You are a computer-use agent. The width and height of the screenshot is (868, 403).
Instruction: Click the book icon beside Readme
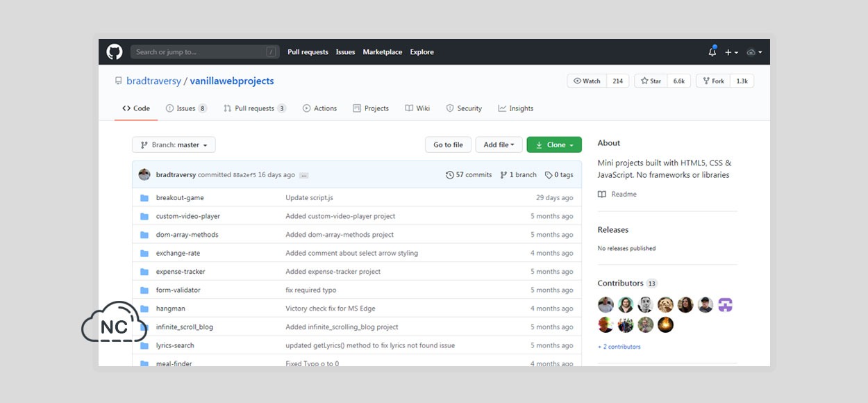(602, 195)
